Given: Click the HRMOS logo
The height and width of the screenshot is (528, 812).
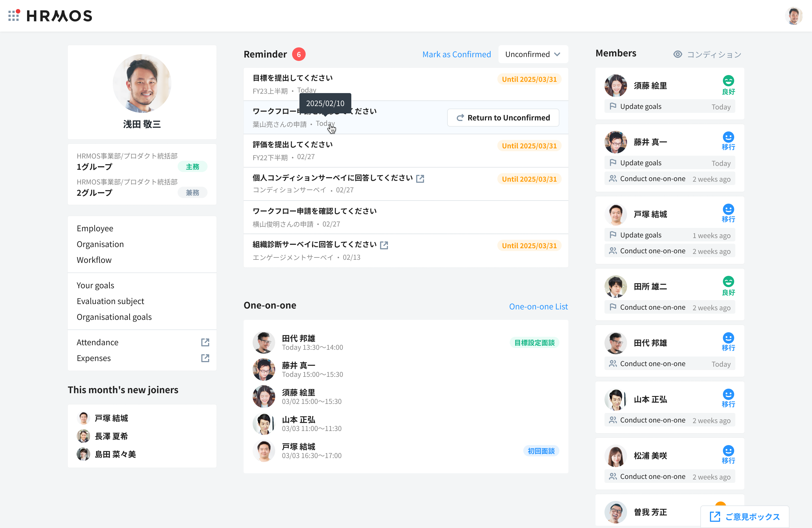Looking at the screenshot, I should pos(59,16).
